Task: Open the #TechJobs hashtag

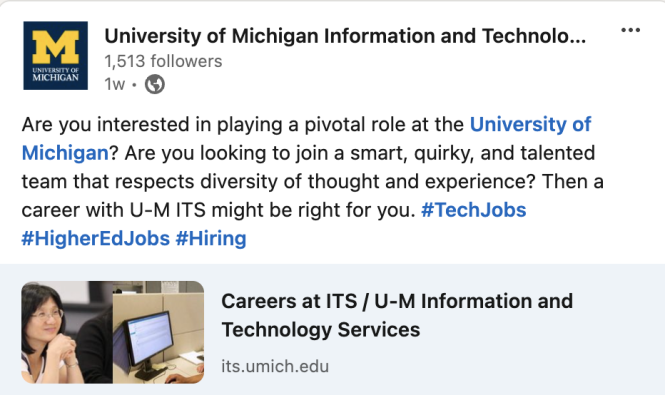Action: click(474, 210)
